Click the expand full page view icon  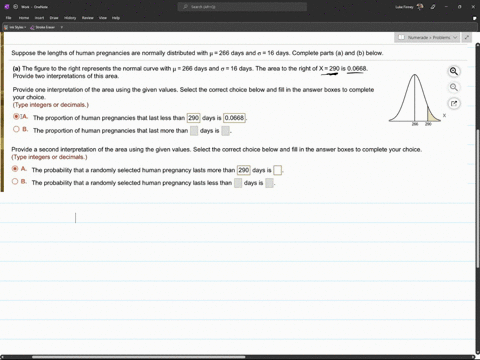[x=467, y=37]
